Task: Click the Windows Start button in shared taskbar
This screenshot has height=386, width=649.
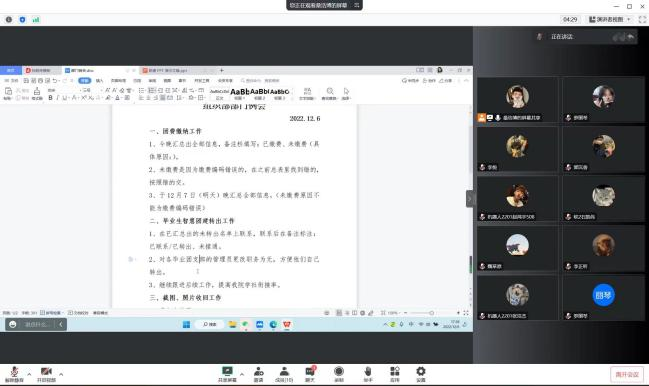Action: point(186,325)
